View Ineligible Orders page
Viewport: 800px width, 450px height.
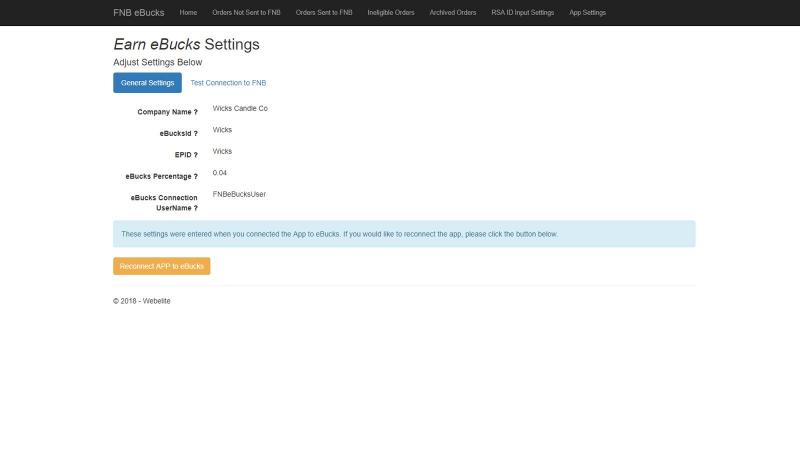(391, 13)
